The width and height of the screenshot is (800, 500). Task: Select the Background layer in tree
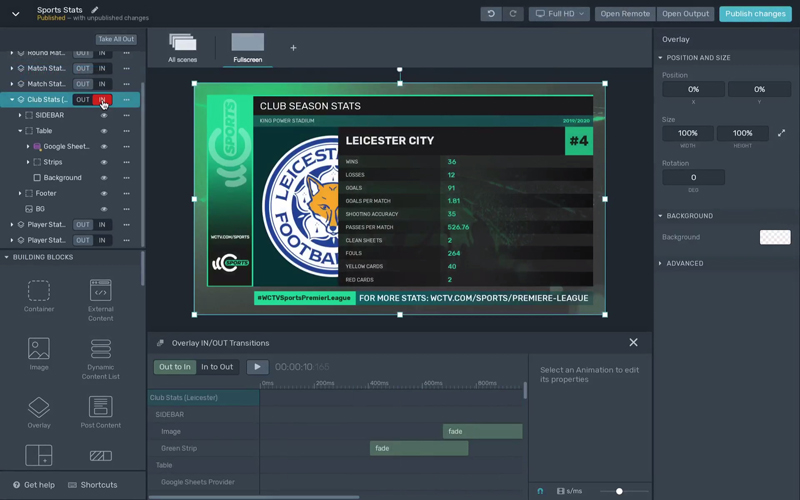coord(62,178)
